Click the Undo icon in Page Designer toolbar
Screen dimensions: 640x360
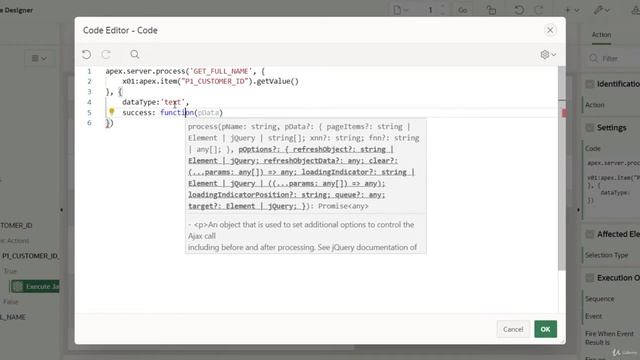tap(519, 10)
